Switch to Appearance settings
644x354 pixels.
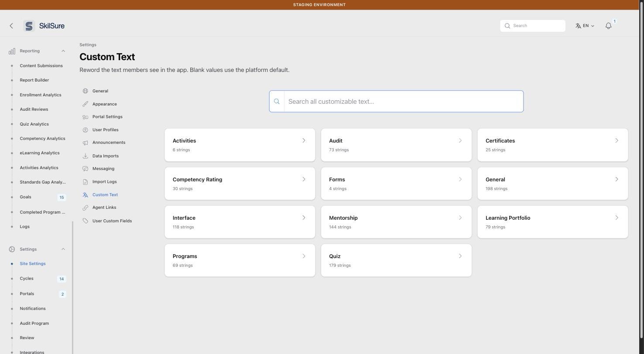(x=105, y=104)
